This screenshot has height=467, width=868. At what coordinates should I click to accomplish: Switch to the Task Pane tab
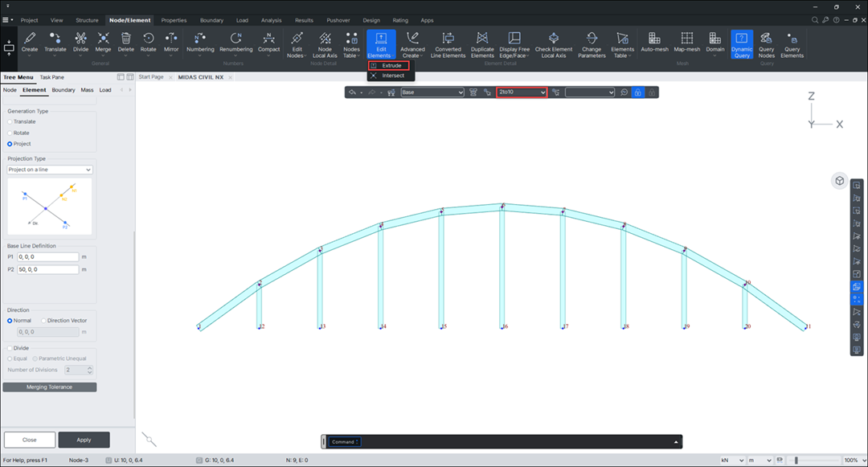tap(52, 77)
